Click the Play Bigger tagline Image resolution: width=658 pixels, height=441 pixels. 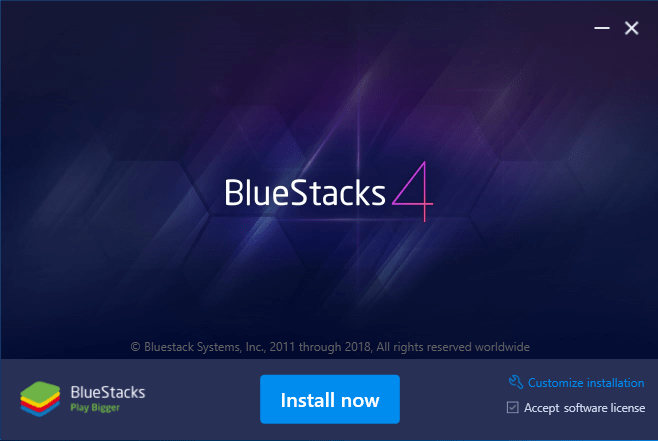pyautogui.click(x=95, y=407)
